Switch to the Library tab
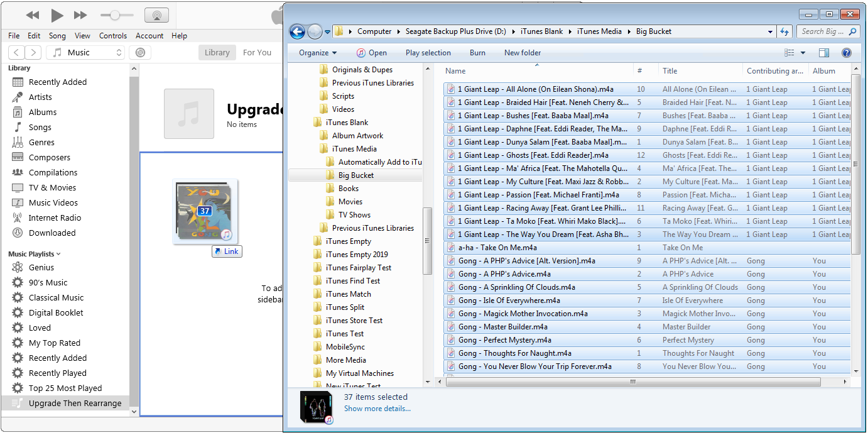 click(x=217, y=53)
